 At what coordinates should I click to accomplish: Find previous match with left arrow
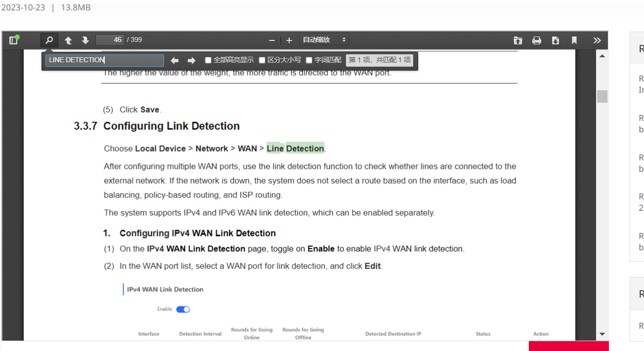pos(174,60)
